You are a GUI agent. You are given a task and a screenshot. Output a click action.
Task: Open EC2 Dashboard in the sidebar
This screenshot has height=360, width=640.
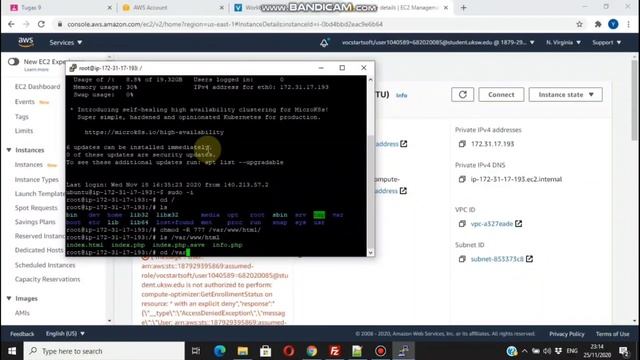(x=38, y=87)
